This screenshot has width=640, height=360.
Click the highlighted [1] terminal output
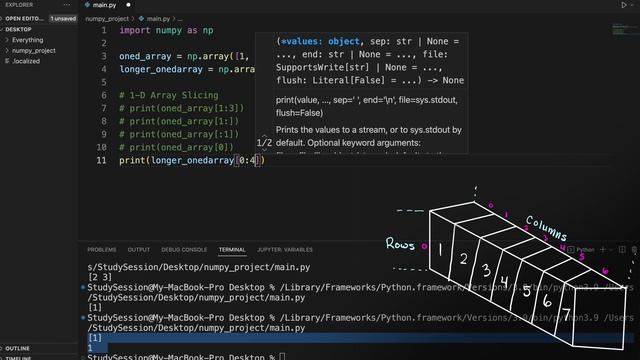(95, 338)
